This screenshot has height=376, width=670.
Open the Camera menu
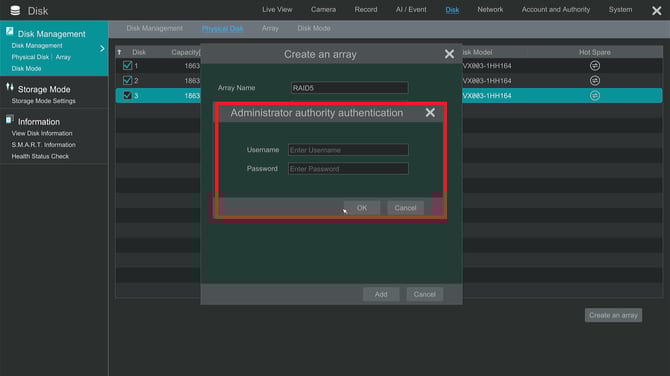(323, 9)
